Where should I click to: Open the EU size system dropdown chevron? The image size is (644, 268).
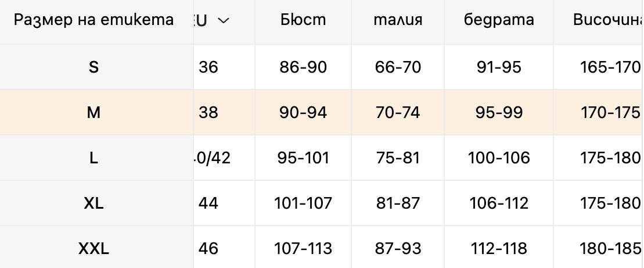223,20
